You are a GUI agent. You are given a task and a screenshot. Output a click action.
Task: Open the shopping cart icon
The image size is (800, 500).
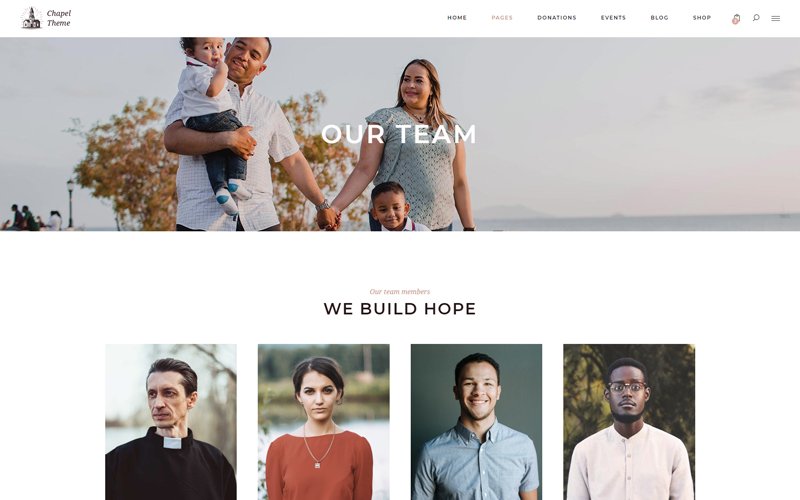pyautogui.click(x=736, y=18)
